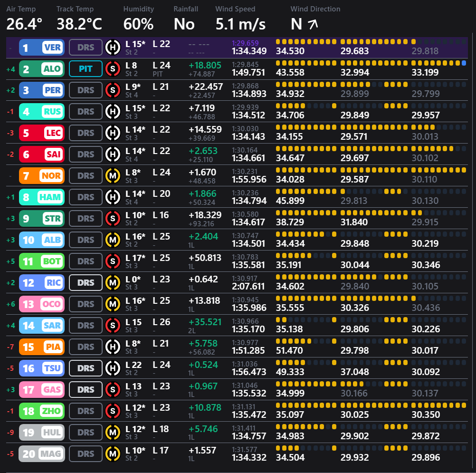This screenshot has height=473, width=476.
Task: Click the hard tyre icon in TSU row
Action: click(x=113, y=368)
